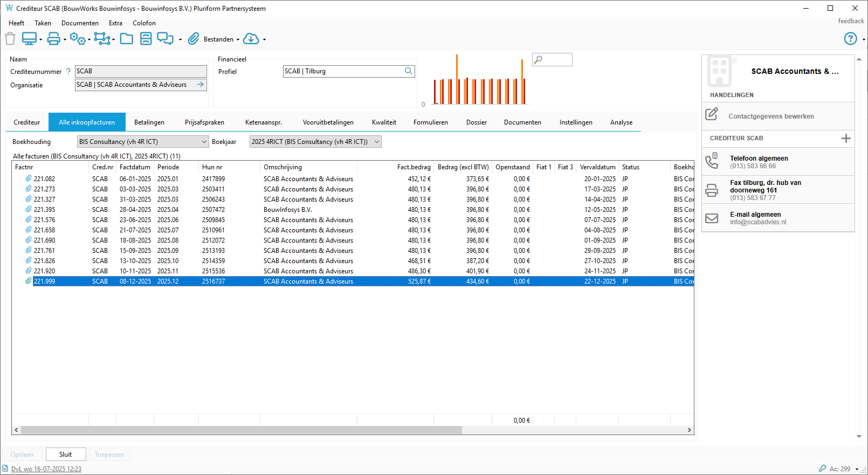Open the Boekjaar dropdown

point(376,142)
